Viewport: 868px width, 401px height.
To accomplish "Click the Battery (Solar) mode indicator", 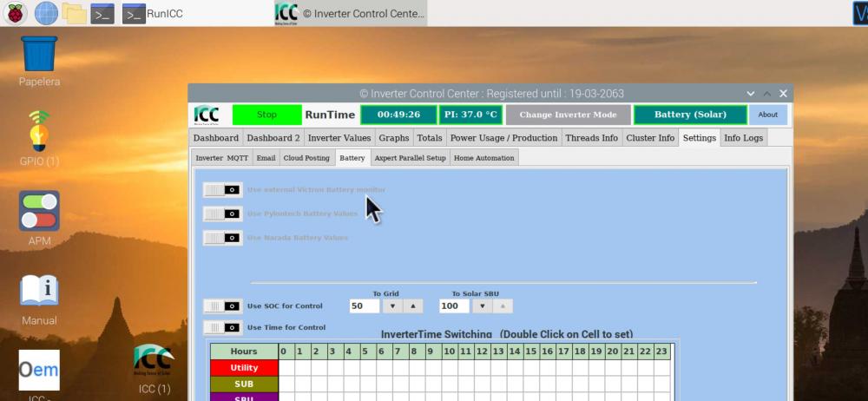I will (690, 115).
